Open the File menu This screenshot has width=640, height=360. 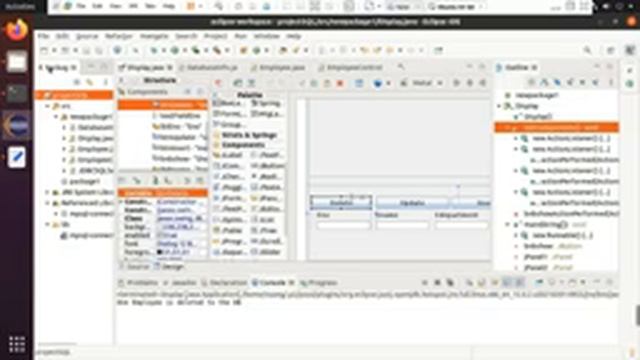[43, 36]
